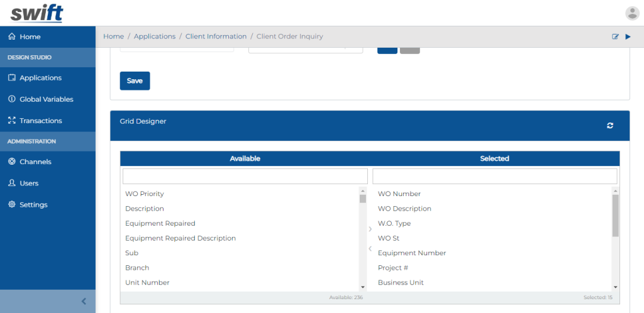Click the user profile avatar icon

coord(632,13)
